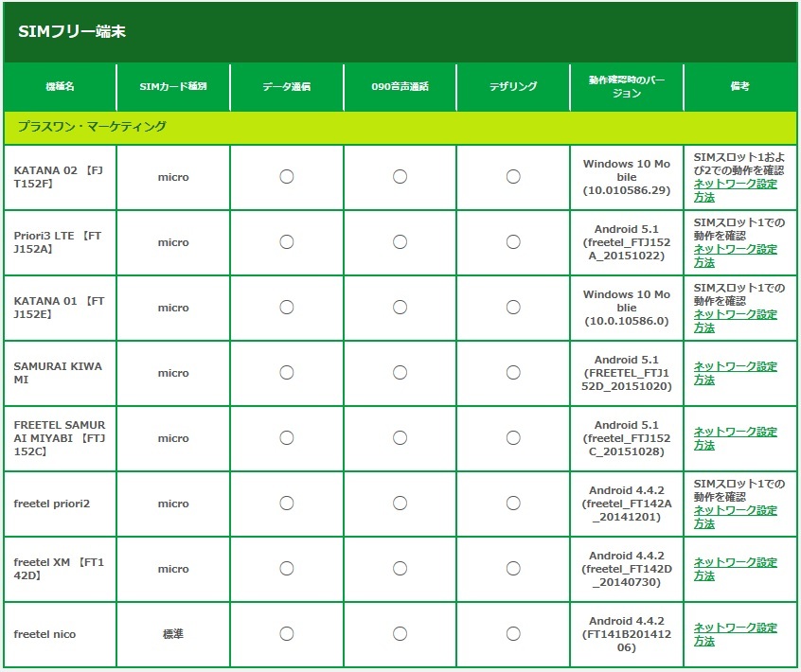Image resolution: width=801 pixels, height=672 pixels.
Task: Open ネットワーク設定方法 link in freetel priori2 row
Action: pyautogui.click(x=735, y=518)
